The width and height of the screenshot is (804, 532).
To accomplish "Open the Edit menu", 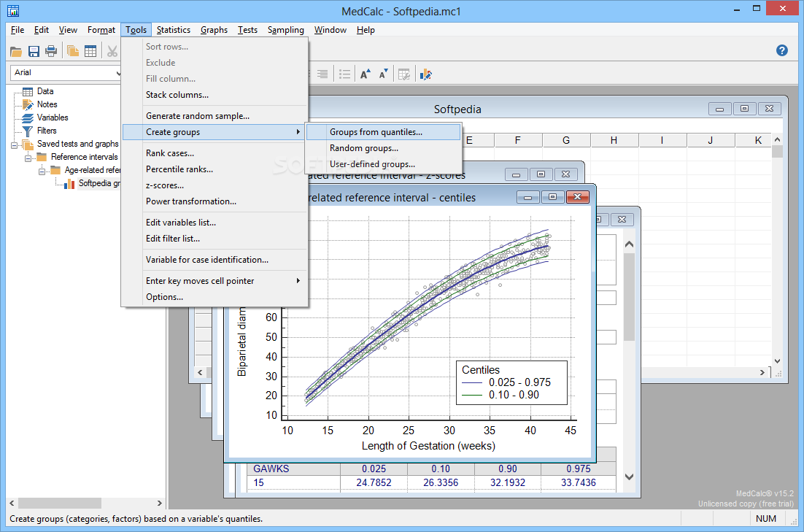I will 41,30.
